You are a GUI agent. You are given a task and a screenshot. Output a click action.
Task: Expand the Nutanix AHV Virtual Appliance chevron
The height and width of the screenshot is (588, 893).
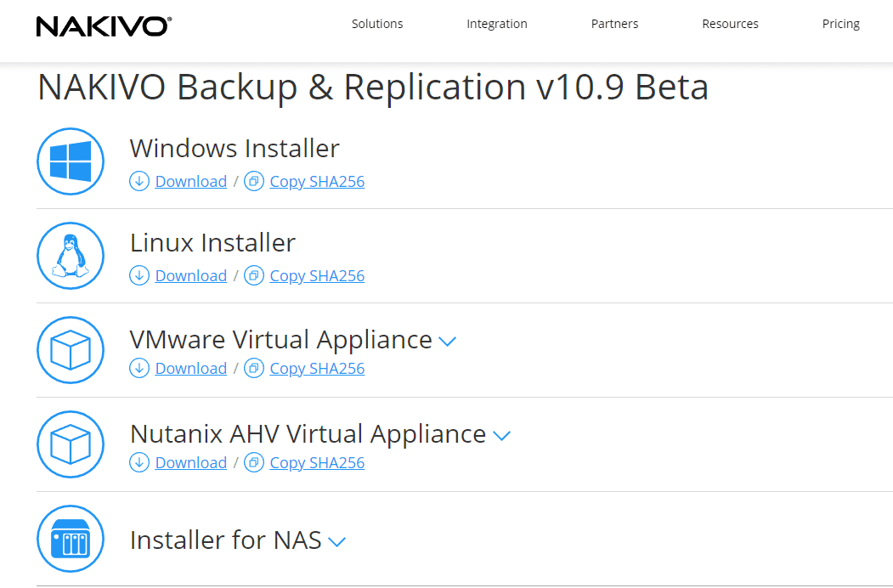click(501, 436)
